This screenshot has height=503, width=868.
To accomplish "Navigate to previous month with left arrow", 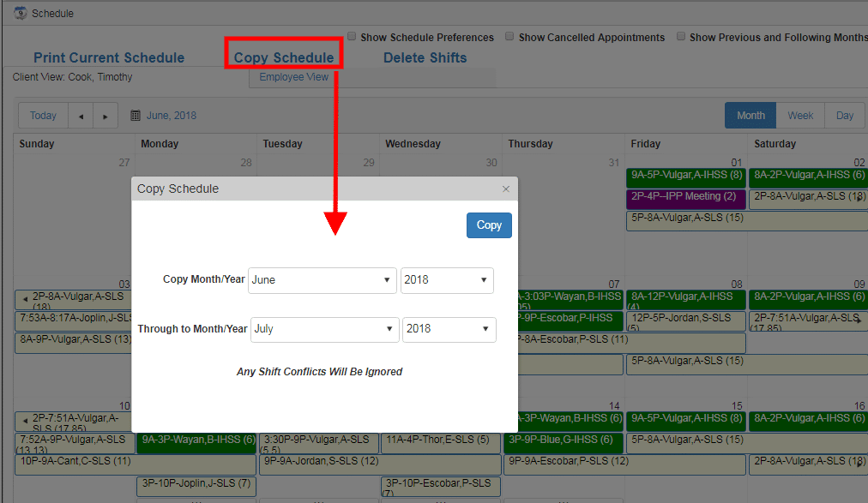I will [x=81, y=115].
